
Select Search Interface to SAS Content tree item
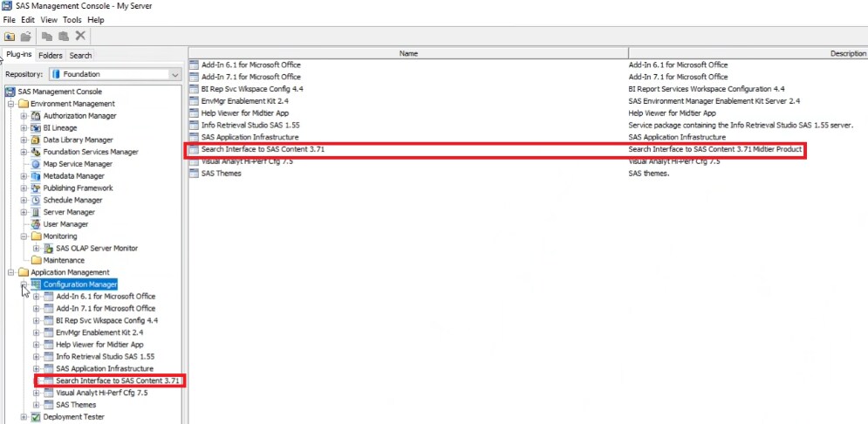118,381
